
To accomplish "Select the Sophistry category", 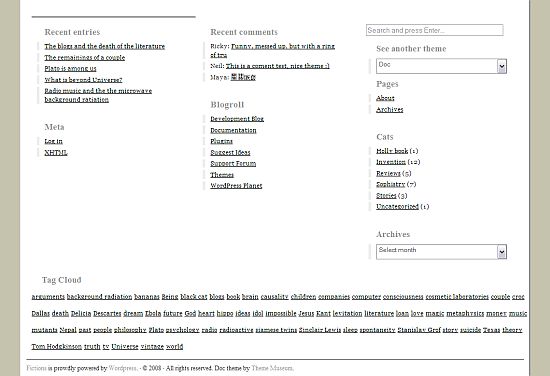I will click(x=390, y=184).
